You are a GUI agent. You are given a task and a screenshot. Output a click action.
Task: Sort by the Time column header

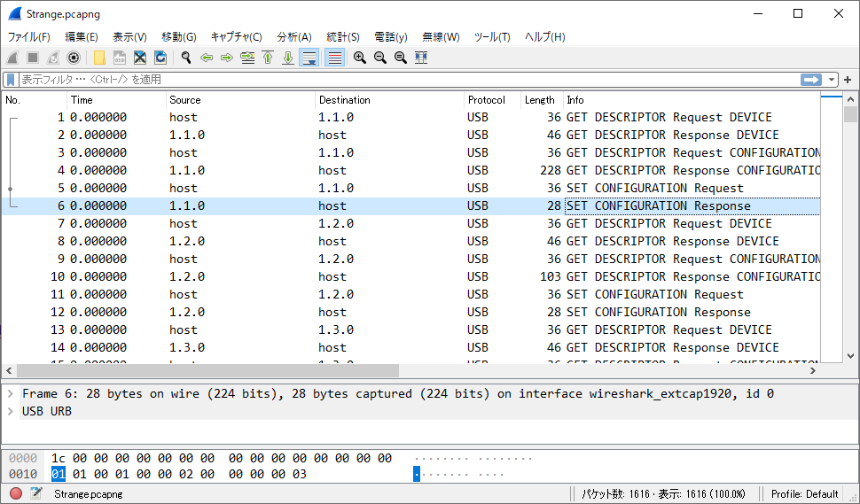click(x=116, y=100)
